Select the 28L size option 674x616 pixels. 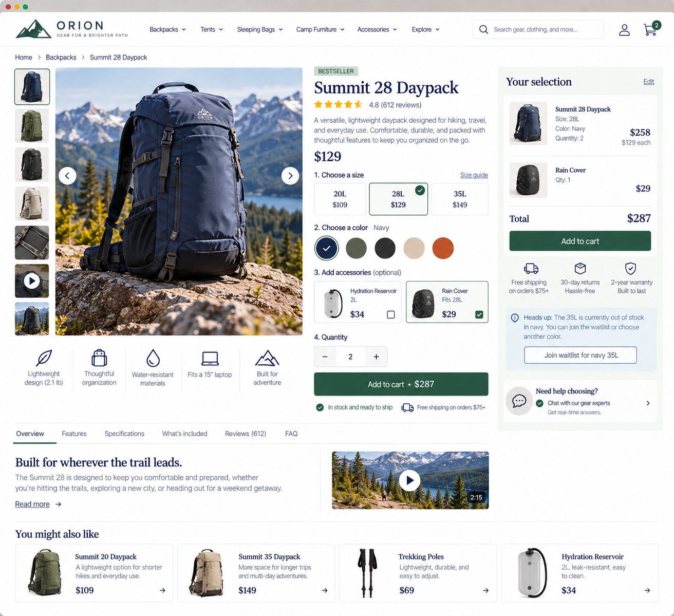tap(398, 199)
